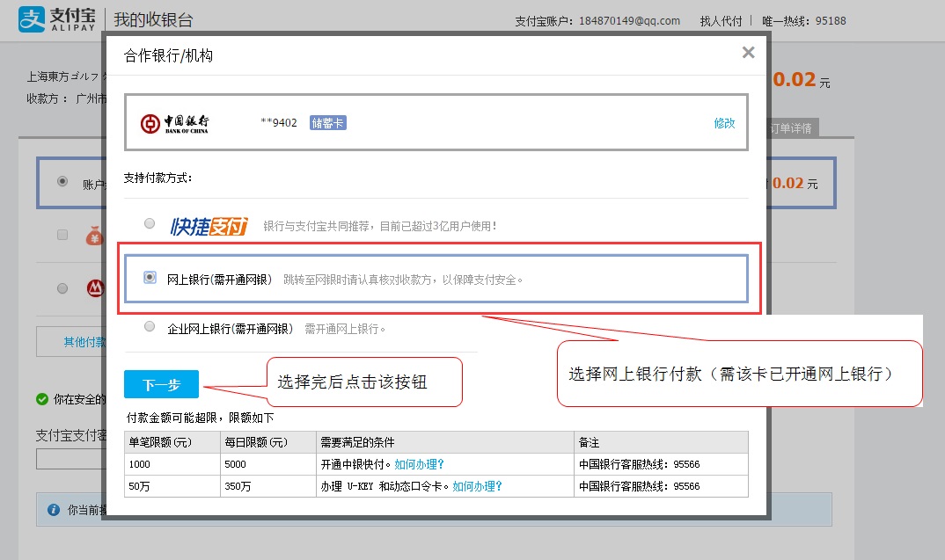Screen dimensions: 945x560
Task: Click the 储蓄卡 card type badge
Action: click(328, 123)
